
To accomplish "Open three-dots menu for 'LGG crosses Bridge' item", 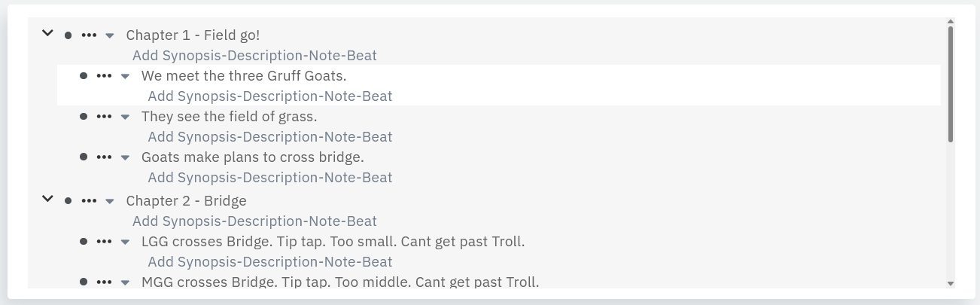I will (x=104, y=242).
